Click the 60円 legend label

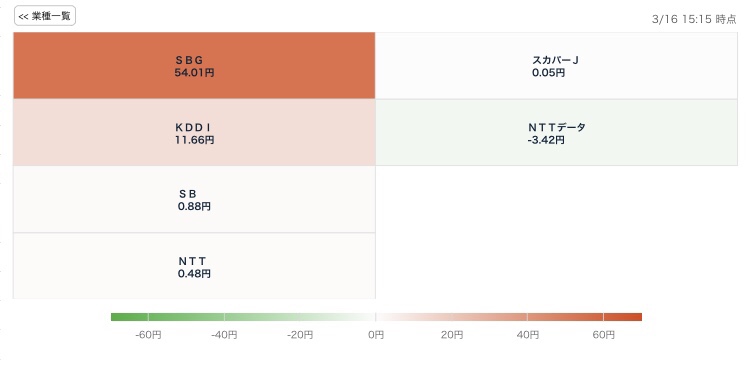click(x=604, y=335)
